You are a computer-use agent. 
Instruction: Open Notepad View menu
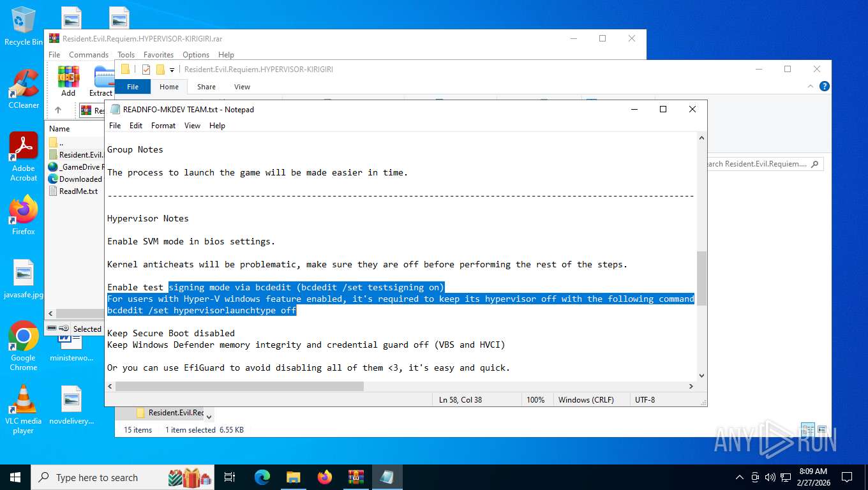click(x=193, y=126)
